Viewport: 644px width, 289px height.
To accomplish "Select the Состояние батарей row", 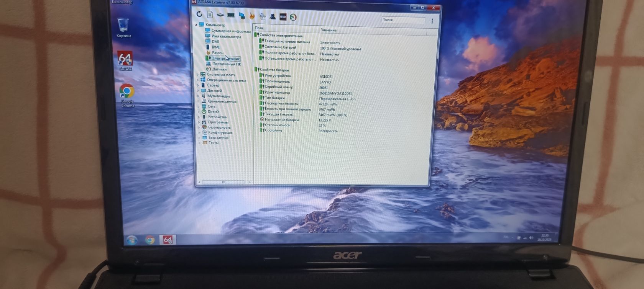I will pyautogui.click(x=310, y=47).
